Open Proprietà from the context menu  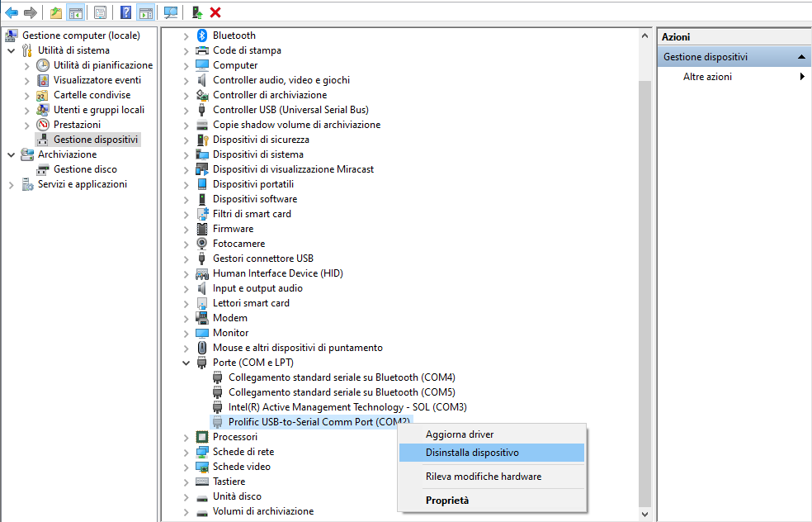[x=492, y=501]
